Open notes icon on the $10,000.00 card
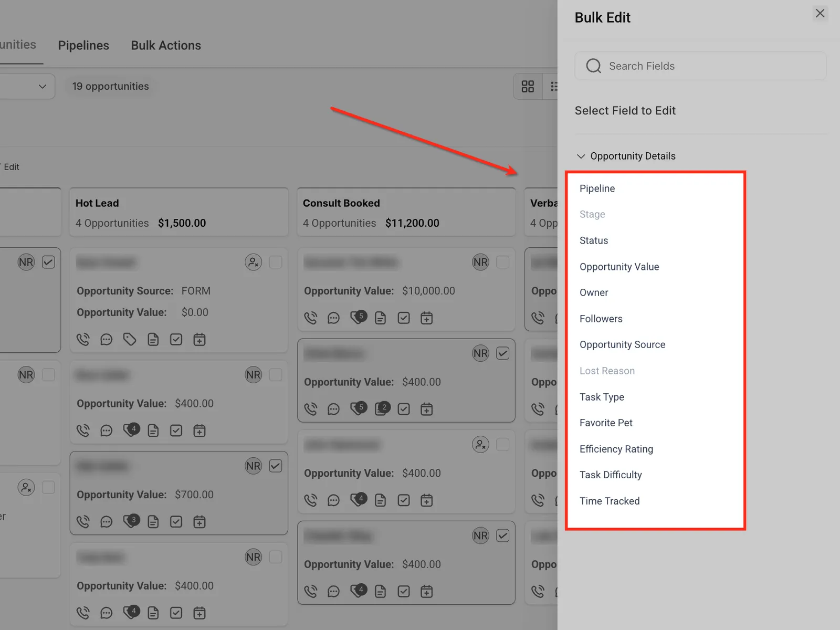The image size is (840, 630). [x=381, y=318]
